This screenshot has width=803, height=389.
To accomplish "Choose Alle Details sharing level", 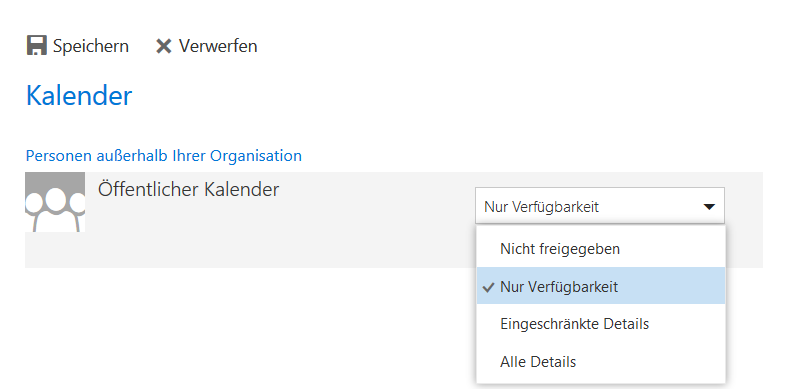I will click(601, 361).
